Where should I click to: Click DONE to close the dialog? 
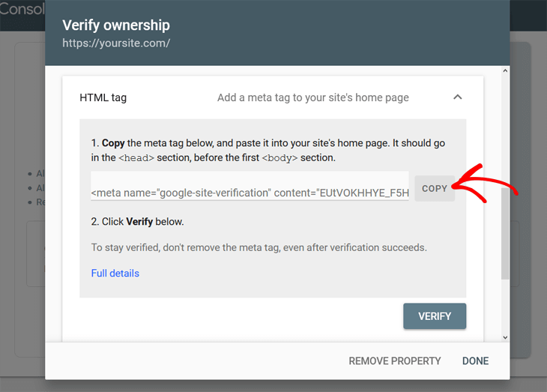coord(475,361)
